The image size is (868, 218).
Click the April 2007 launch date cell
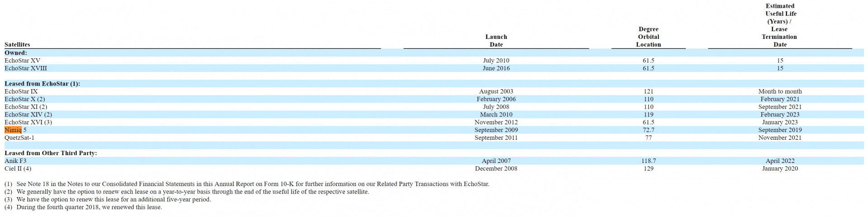click(x=496, y=161)
